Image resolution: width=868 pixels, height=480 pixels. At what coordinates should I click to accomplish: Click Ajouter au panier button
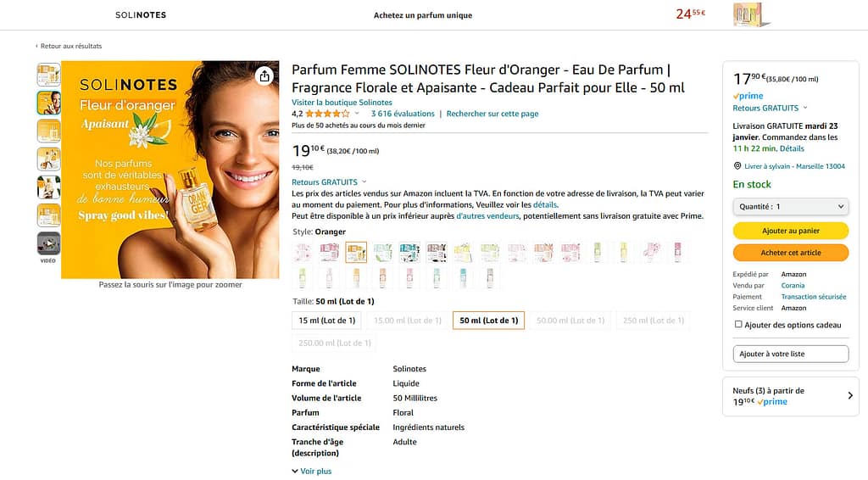(x=791, y=231)
